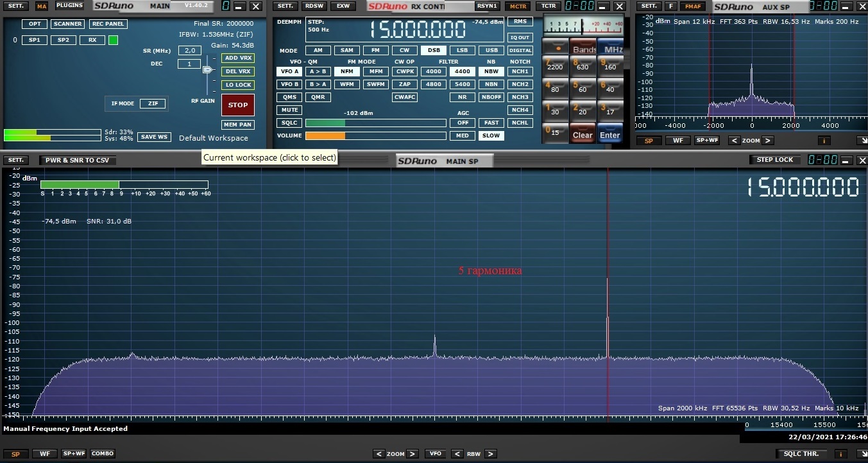Open PLUGINS in the Main window
This screenshot has width=868, height=463.
pos(69,5)
